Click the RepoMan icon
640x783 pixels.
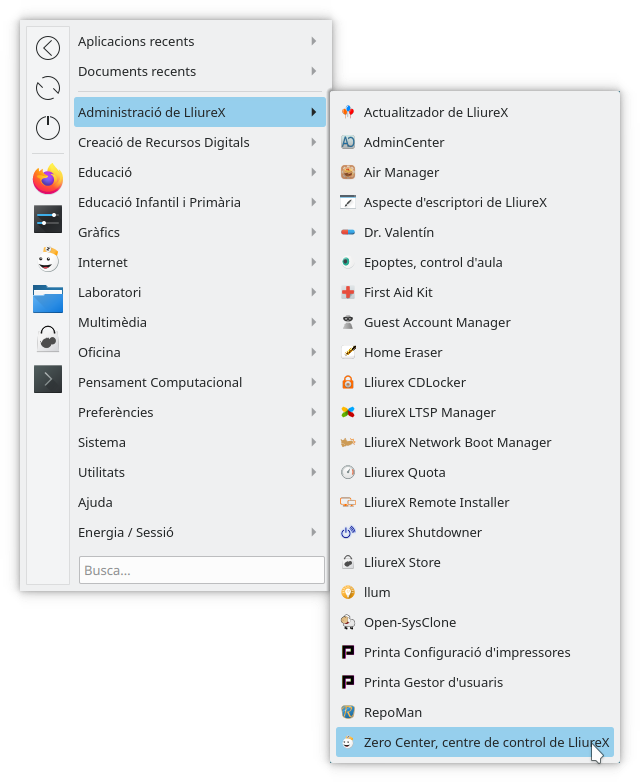tap(348, 713)
